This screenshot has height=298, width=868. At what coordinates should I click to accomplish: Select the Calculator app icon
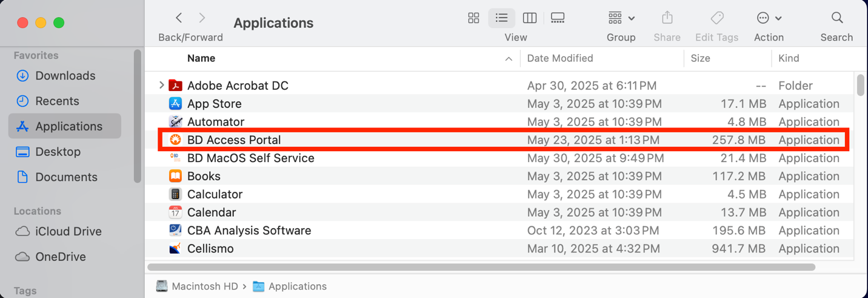[175, 195]
